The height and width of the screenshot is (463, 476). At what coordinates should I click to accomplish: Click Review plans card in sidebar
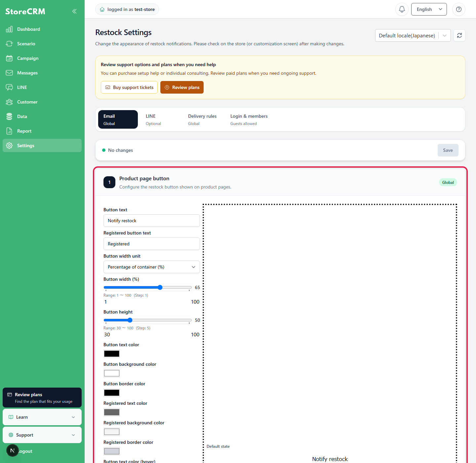(42, 398)
